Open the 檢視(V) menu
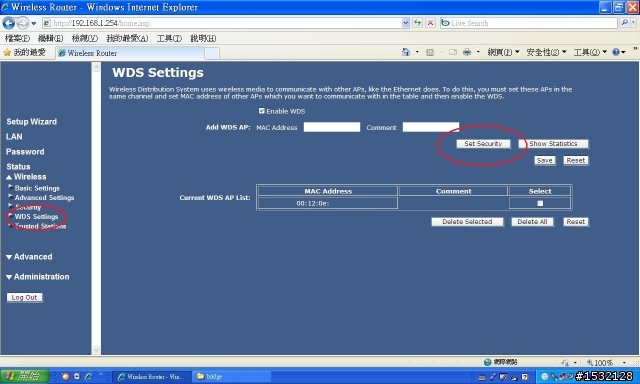 [x=84, y=38]
